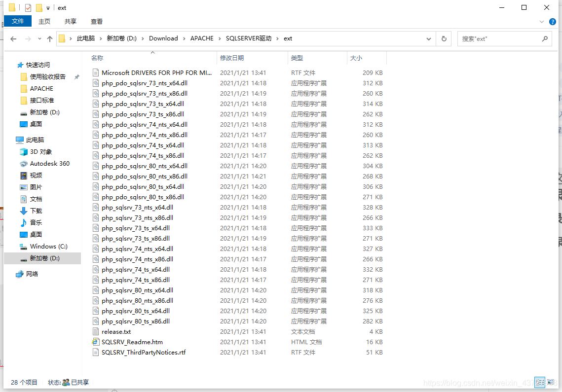Switch to large thumbnails view in status bar
This screenshot has width=562, height=392.
click(x=551, y=382)
